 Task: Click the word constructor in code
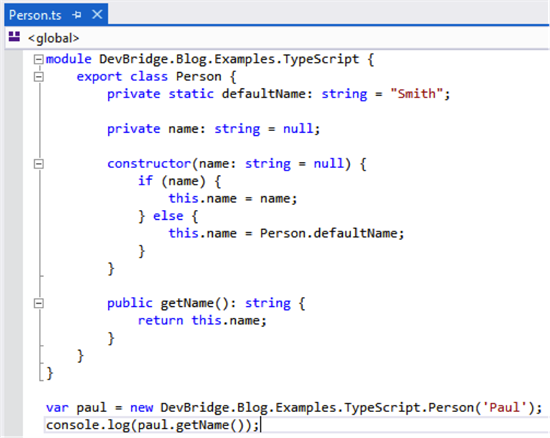pyautogui.click(x=149, y=163)
